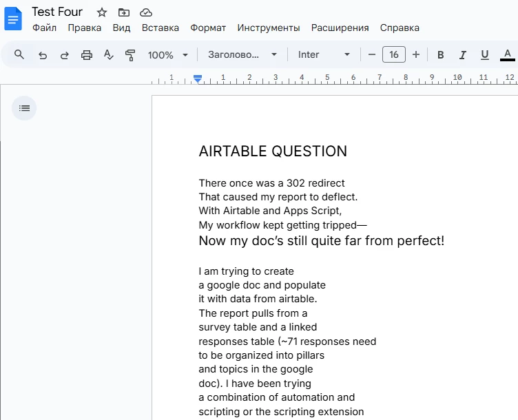Toggle bold formatting
Screen dimensions: 518x420
point(440,55)
